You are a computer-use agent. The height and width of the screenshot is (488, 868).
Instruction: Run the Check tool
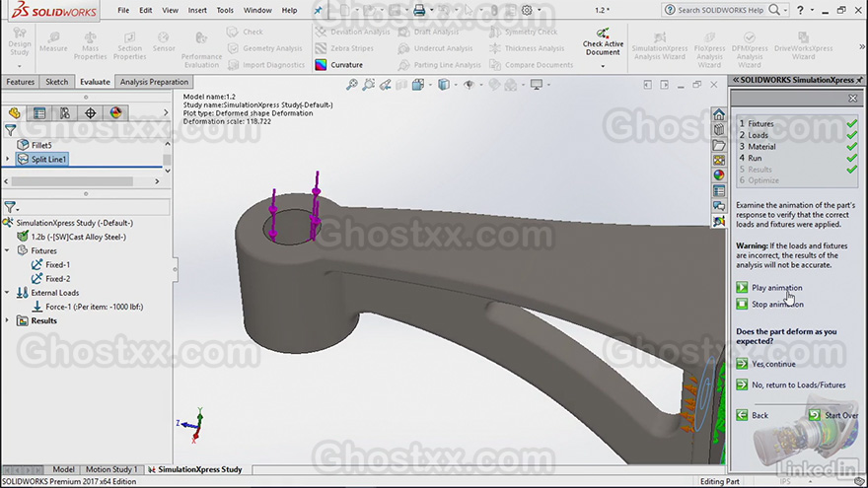pyautogui.click(x=246, y=33)
